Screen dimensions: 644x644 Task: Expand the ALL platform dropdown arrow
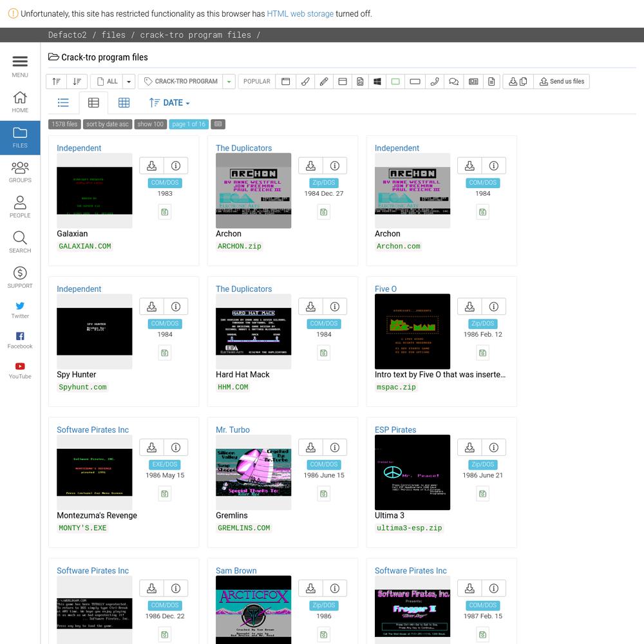pyautogui.click(x=129, y=82)
